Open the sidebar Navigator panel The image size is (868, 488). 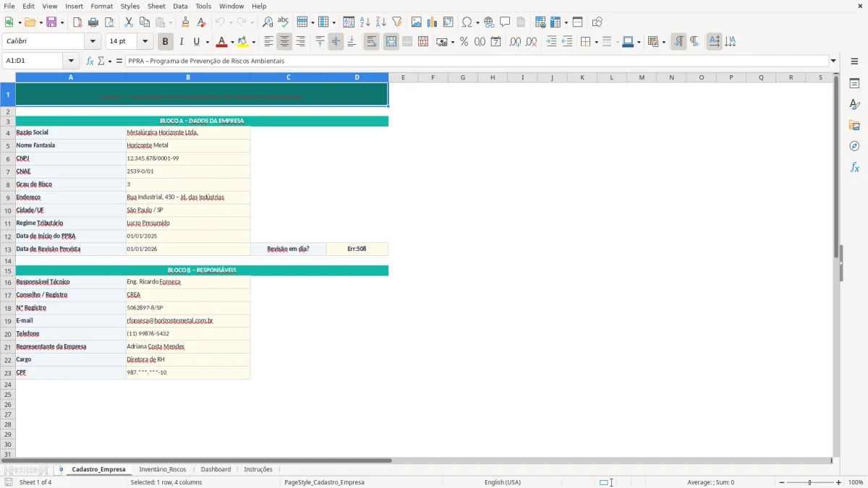[x=854, y=146]
